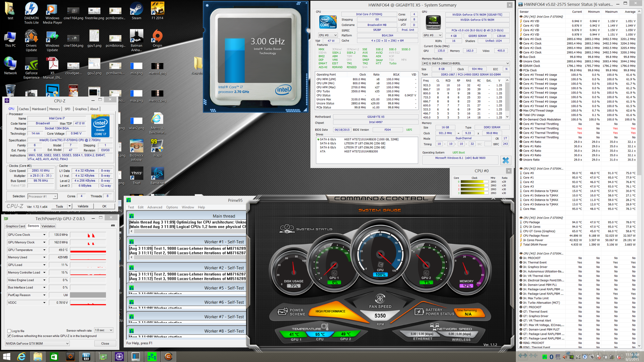Click the Windows Store taskbar icon
This screenshot has height=362, width=644.
tap(54, 357)
